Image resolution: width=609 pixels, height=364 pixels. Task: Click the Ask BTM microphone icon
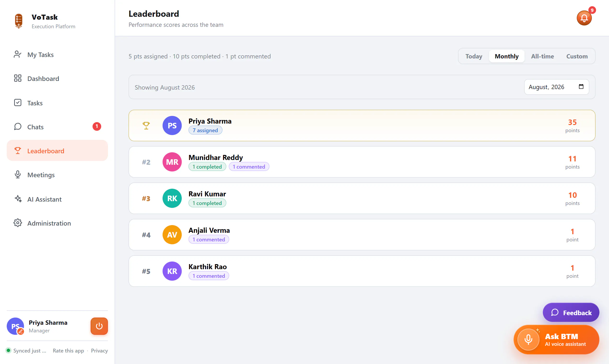(x=528, y=340)
